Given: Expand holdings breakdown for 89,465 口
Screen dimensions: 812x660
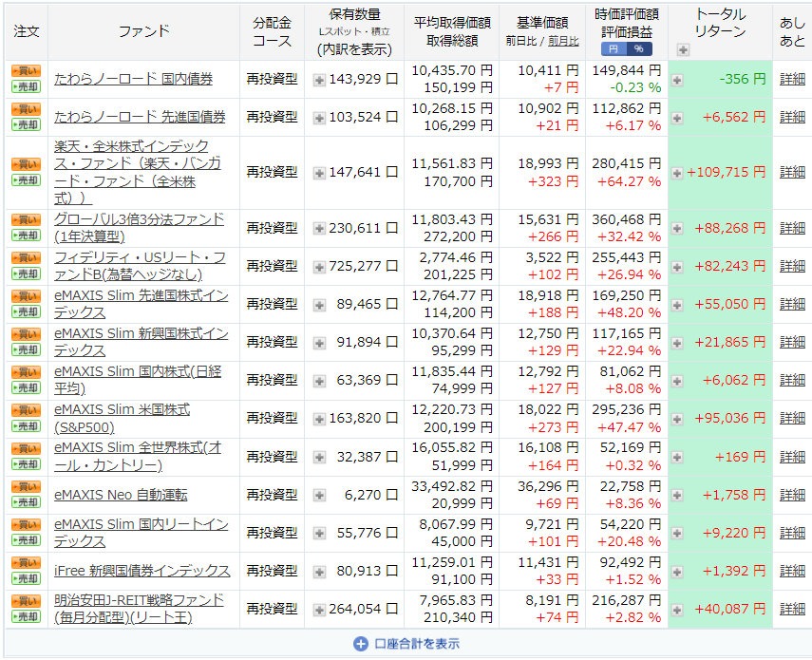Looking at the screenshot, I should click(319, 306).
